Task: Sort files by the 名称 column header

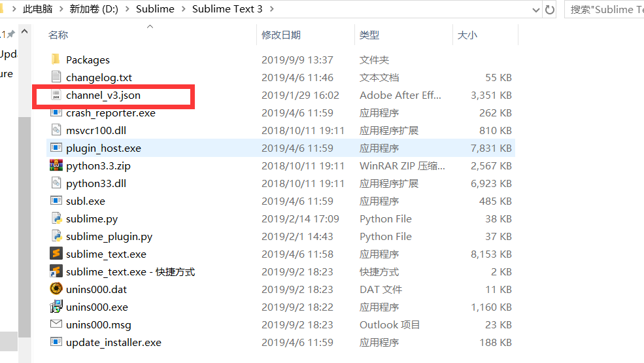Action: [x=58, y=35]
